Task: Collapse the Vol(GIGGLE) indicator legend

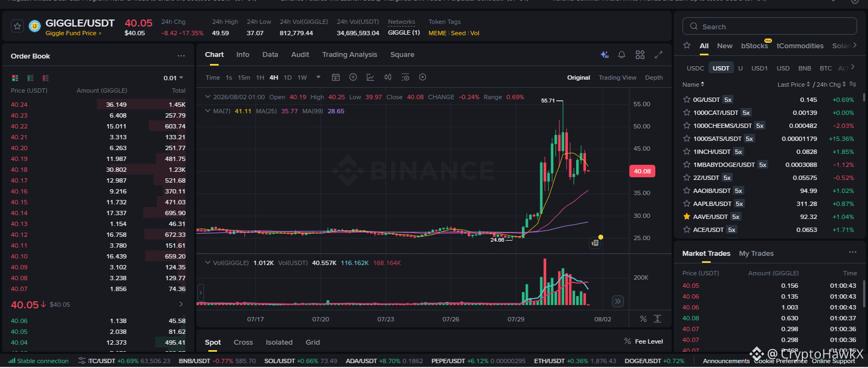Action: pos(207,262)
